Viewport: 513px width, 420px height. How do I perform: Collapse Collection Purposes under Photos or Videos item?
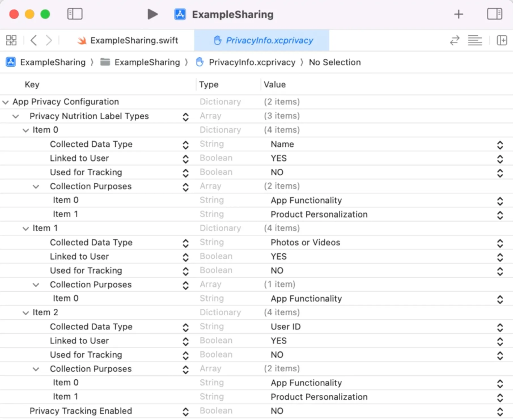click(36, 285)
